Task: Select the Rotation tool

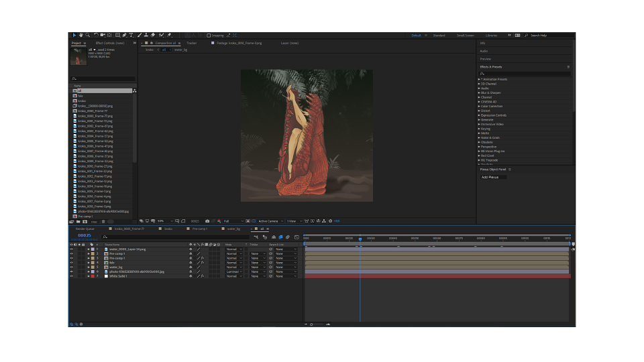Action: click(x=96, y=36)
